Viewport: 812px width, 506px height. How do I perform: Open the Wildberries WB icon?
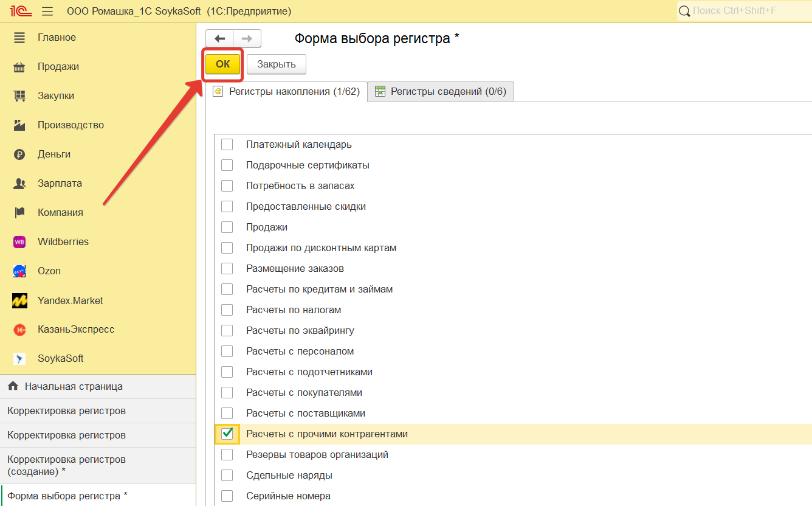click(x=19, y=242)
